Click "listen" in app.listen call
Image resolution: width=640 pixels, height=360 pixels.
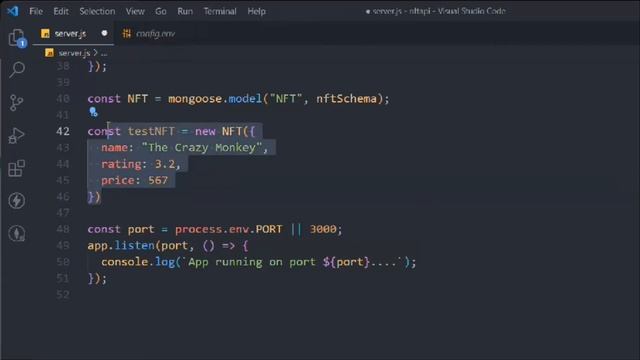pos(135,246)
